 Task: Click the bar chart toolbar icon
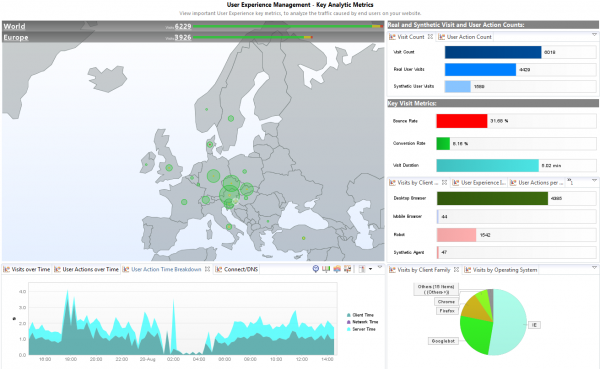click(x=326, y=269)
